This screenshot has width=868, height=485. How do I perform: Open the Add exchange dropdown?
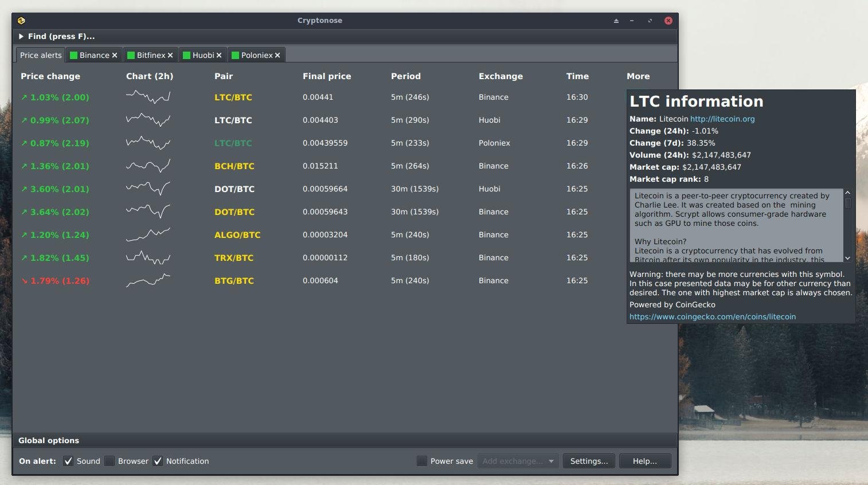[x=517, y=461]
